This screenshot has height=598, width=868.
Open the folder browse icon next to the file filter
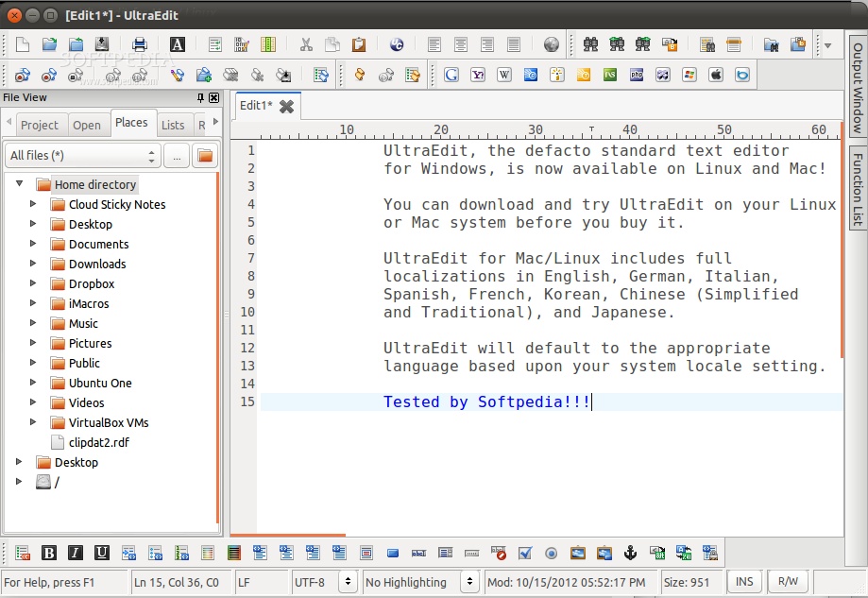[x=205, y=156]
